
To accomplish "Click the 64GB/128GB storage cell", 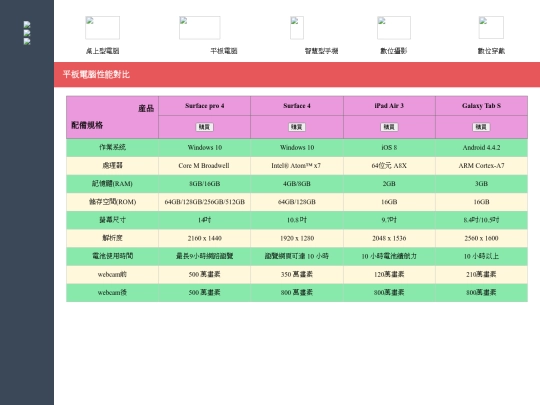I will pyautogui.click(x=297, y=202).
